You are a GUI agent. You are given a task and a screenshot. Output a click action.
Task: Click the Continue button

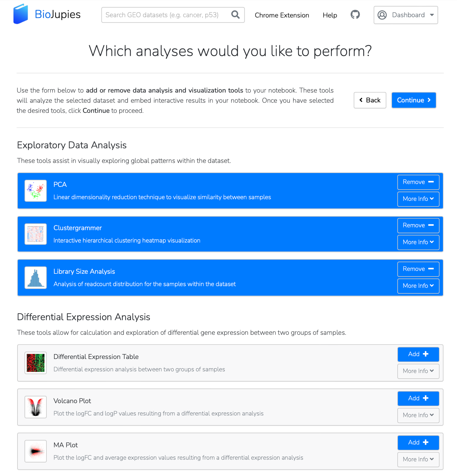(x=414, y=100)
